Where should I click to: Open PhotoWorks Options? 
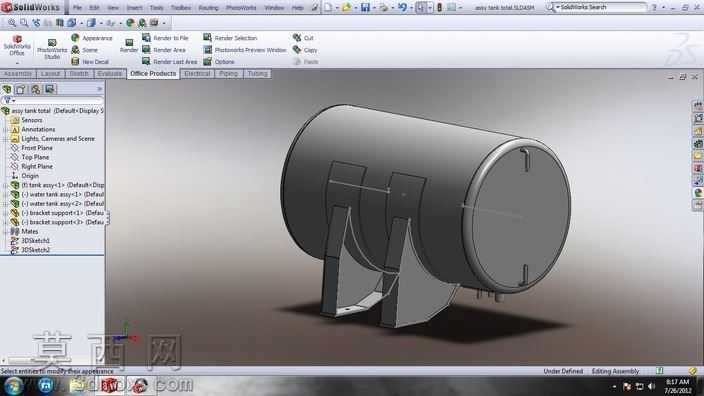click(219, 62)
